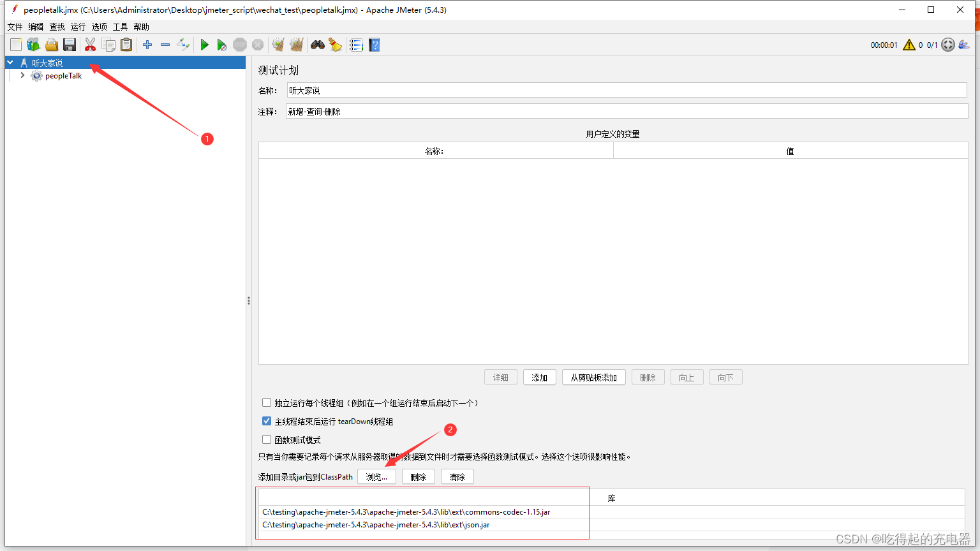The width and height of the screenshot is (980, 551).
Task: Save the test plan using the save icon
Action: [x=70, y=45]
